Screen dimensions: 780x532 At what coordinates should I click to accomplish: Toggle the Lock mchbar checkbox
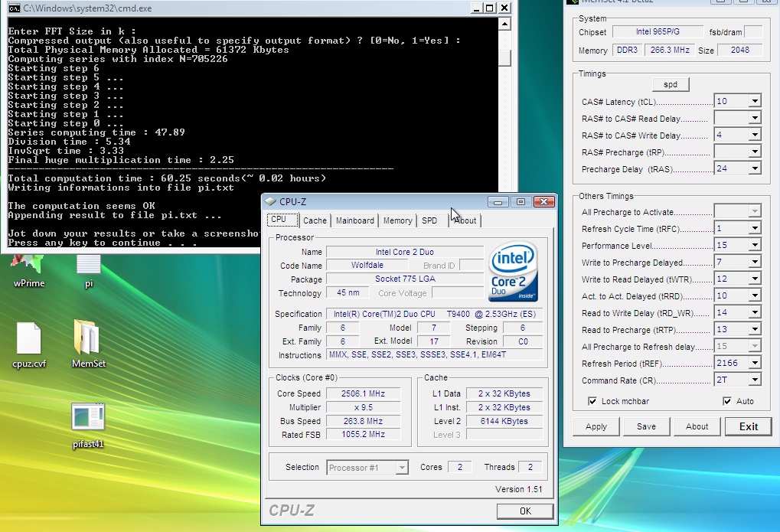pyautogui.click(x=592, y=401)
